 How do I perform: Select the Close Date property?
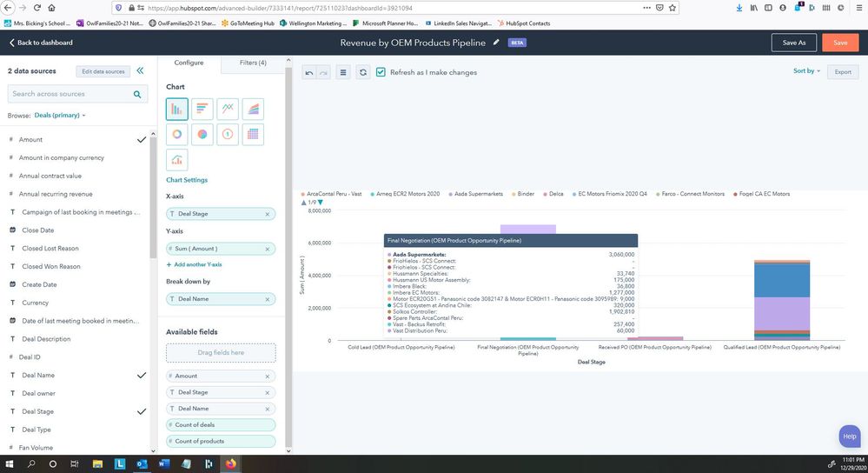pyautogui.click(x=37, y=230)
